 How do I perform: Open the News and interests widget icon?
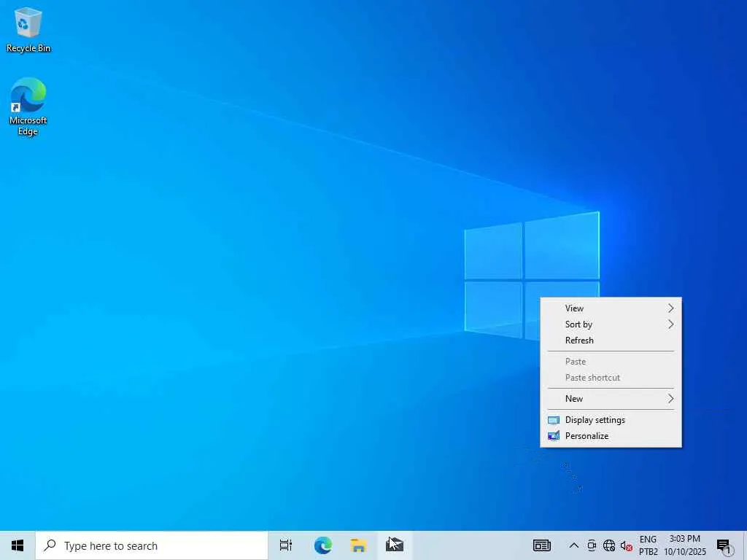point(542,545)
